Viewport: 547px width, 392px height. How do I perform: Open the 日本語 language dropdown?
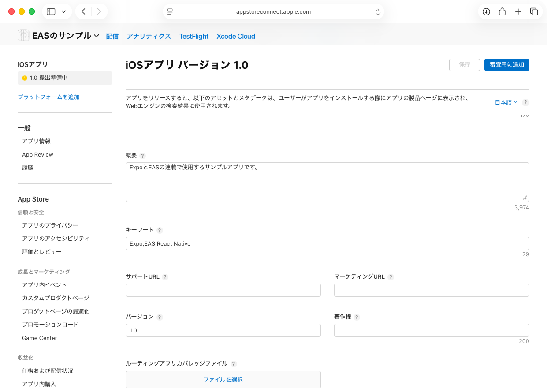point(506,102)
